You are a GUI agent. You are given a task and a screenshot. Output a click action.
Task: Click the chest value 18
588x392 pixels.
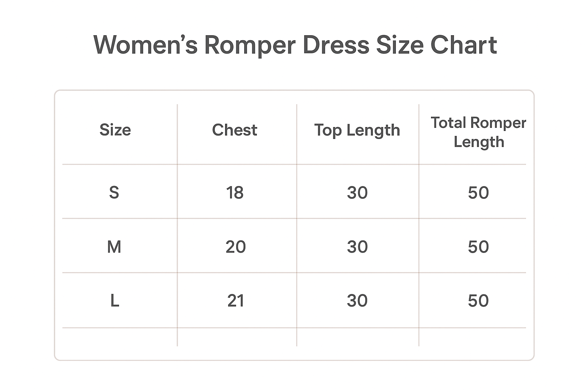click(235, 193)
